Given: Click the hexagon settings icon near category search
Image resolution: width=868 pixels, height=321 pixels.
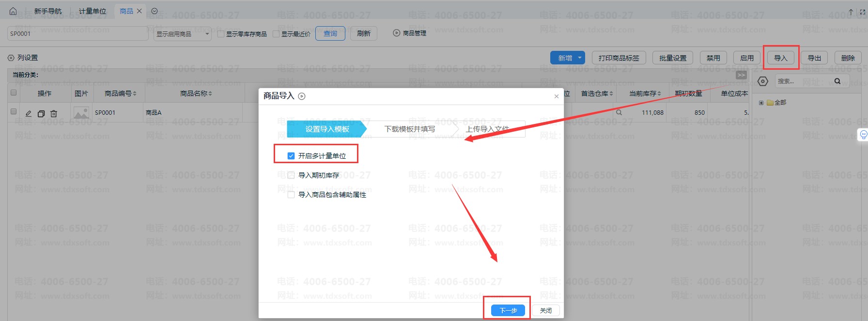Looking at the screenshot, I should point(763,81).
